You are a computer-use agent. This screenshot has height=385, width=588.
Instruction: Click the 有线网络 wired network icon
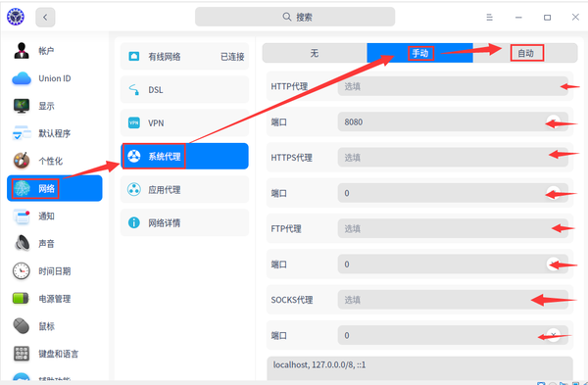134,56
